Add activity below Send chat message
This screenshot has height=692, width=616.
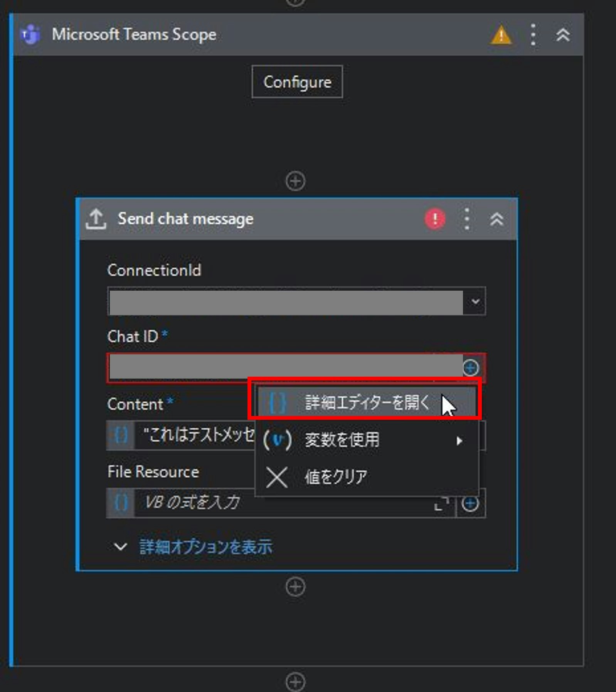click(x=296, y=587)
